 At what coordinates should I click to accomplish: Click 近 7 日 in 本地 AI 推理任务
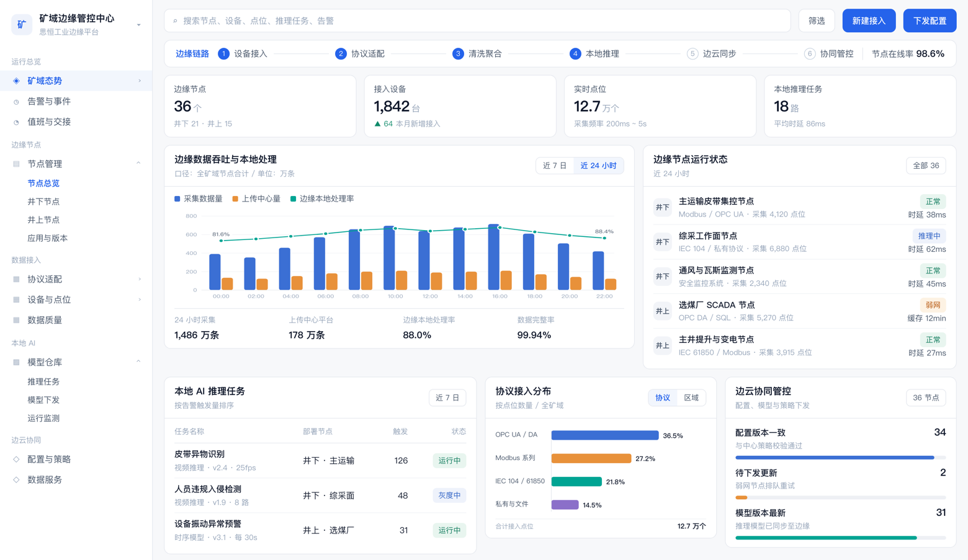447,398
